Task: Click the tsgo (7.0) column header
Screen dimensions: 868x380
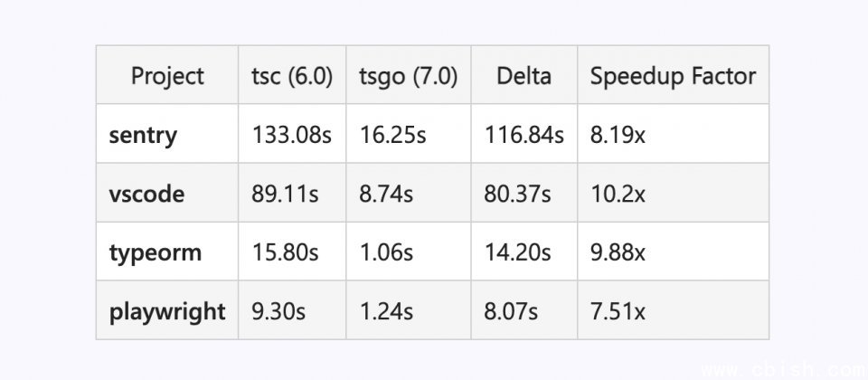Action: click(408, 76)
